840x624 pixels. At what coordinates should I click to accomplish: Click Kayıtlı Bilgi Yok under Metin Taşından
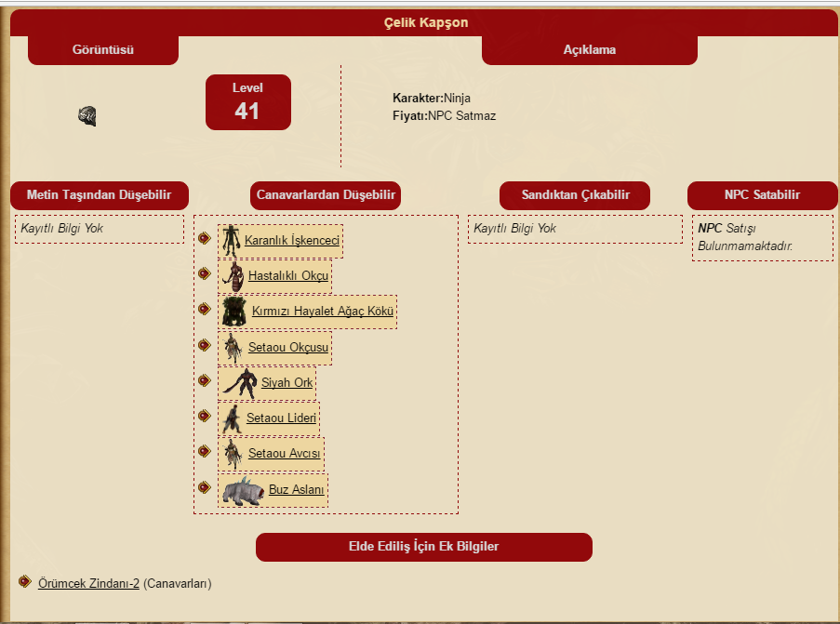coord(62,228)
